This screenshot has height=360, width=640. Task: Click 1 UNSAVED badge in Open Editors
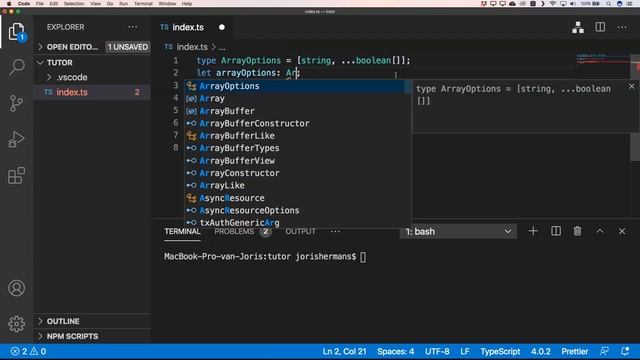(128, 47)
